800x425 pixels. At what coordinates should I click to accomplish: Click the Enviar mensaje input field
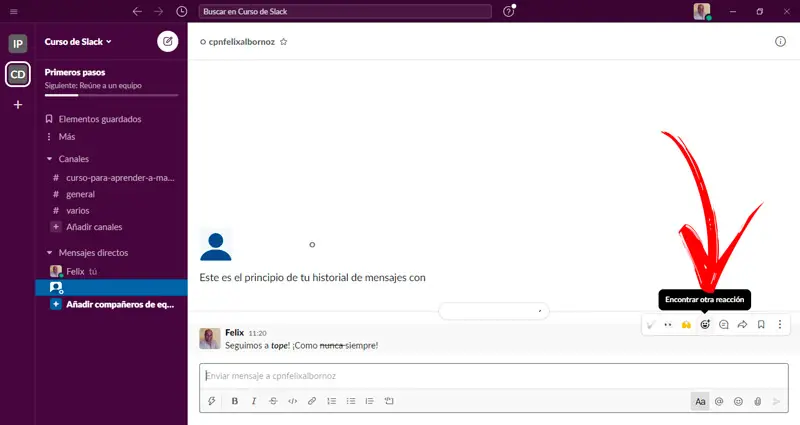[493, 376]
